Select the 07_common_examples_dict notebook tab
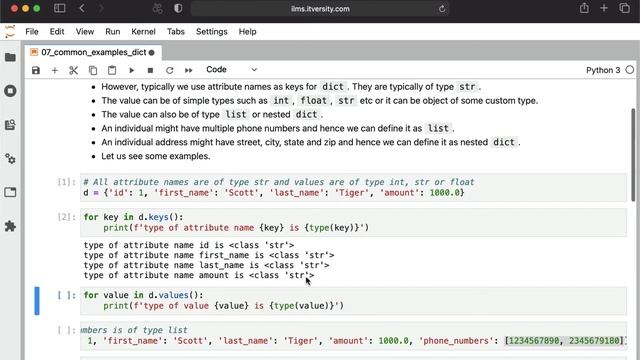Image resolution: width=640 pixels, height=360 pixels. [x=93, y=52]
